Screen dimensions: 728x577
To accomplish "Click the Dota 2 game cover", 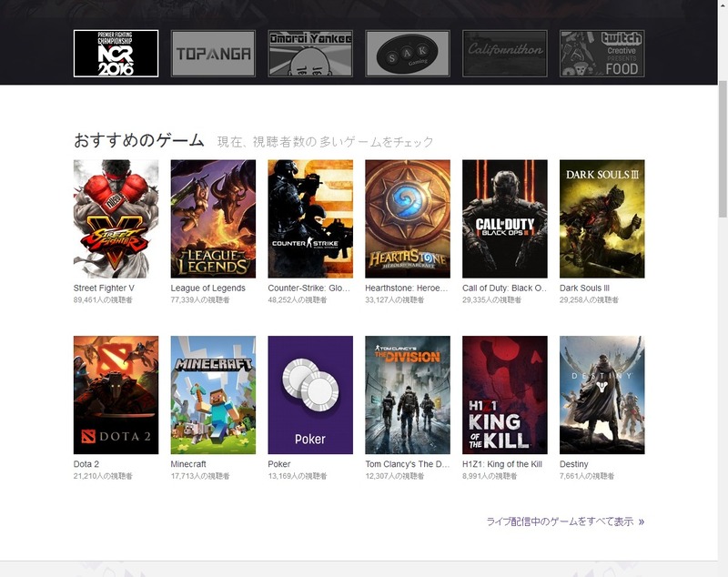I will click(x=116, y=395).
